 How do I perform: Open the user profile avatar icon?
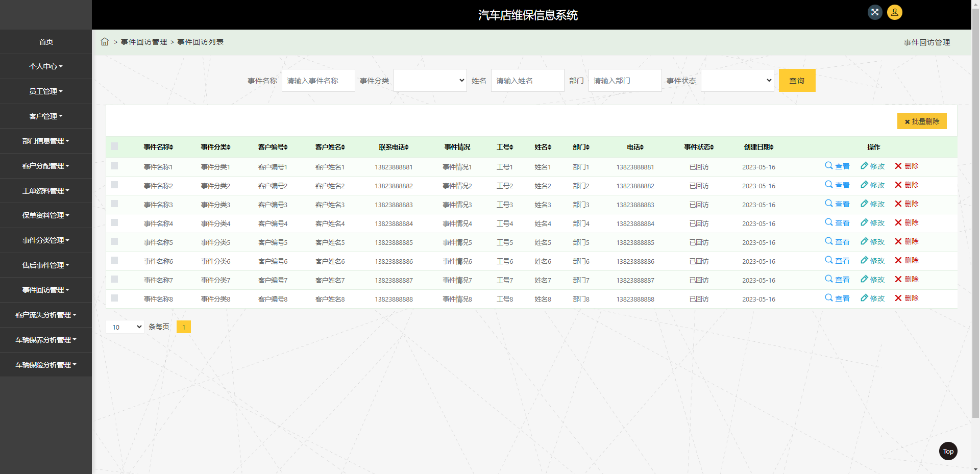click(x=894, y=12)
